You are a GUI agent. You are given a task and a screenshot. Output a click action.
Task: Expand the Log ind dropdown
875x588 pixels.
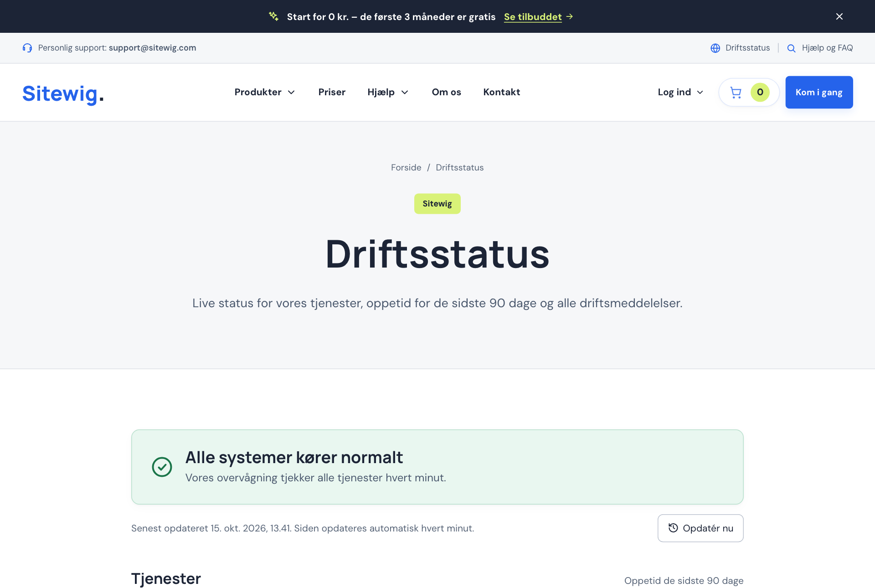680,92
